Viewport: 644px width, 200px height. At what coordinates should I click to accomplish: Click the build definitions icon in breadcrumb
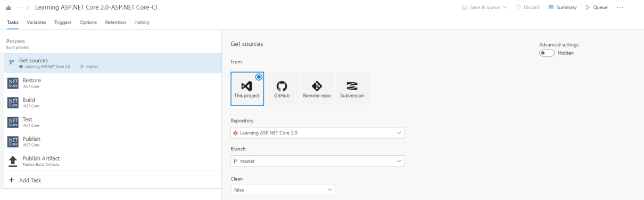(x=9, y=7)
